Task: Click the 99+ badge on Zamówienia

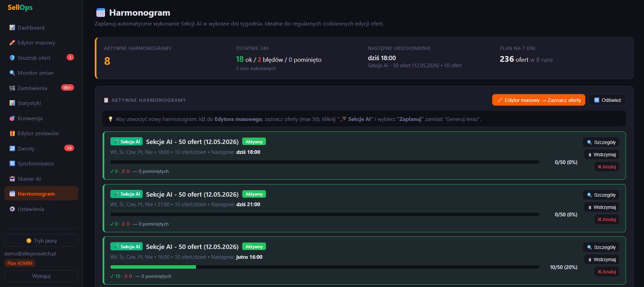Action: [x=67, y=88]
